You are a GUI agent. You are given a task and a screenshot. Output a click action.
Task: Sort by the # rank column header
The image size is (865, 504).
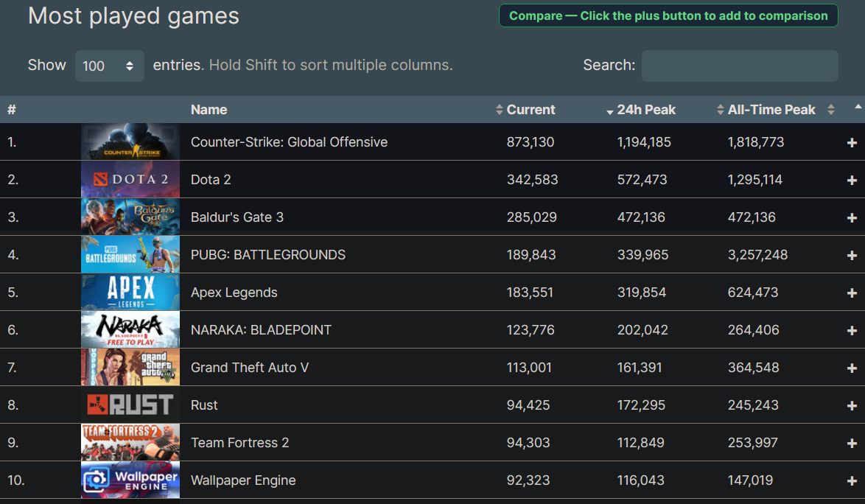[12, 110]
